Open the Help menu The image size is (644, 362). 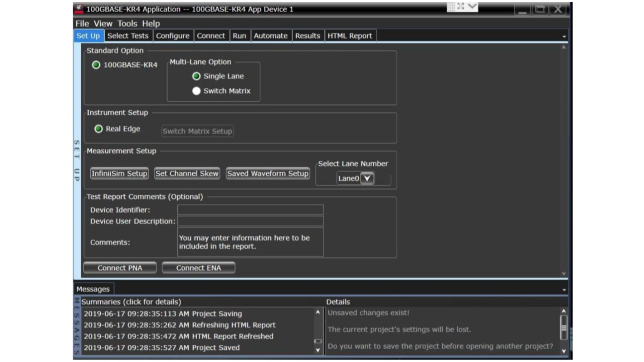click(151, 24)
